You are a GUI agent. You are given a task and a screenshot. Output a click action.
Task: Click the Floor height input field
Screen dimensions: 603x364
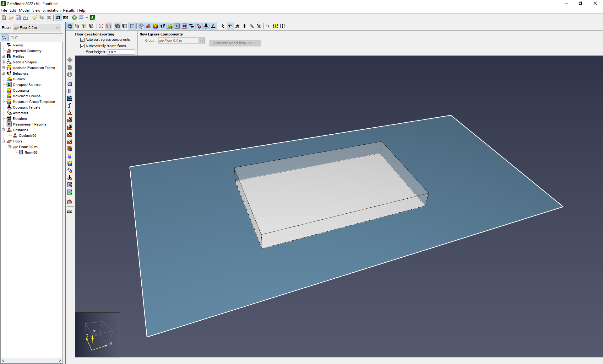point(121,52)
